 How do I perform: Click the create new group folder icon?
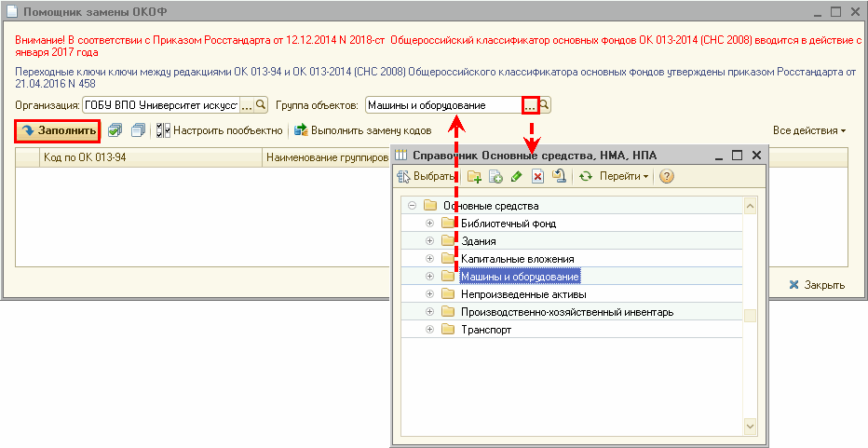474,176
